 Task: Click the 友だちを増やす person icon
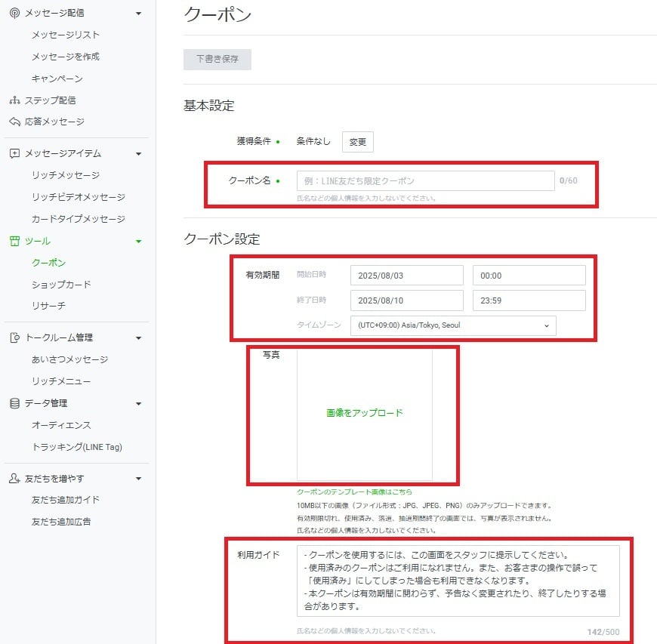point(14,478)
